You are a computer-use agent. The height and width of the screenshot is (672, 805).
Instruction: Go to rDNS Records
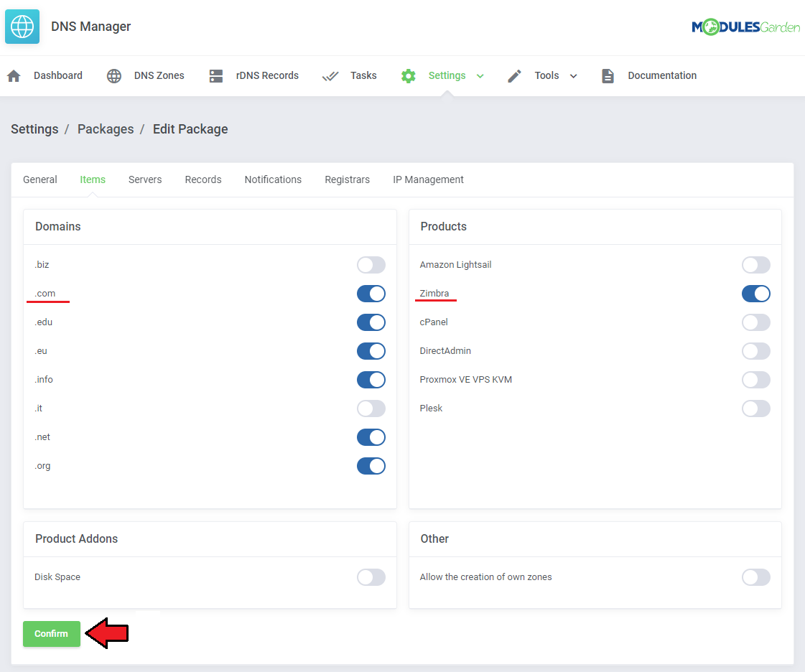point(267,75)
